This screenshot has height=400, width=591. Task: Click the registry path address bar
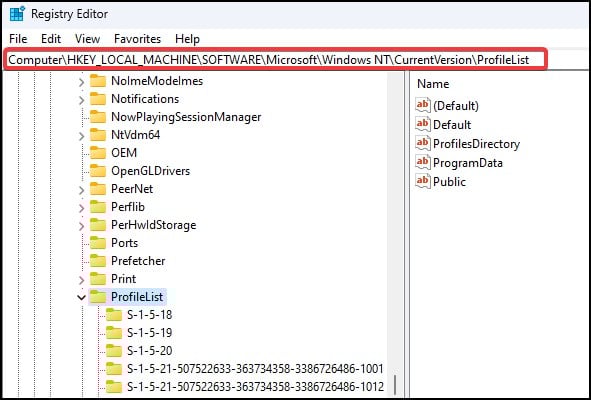pos(274,60)
